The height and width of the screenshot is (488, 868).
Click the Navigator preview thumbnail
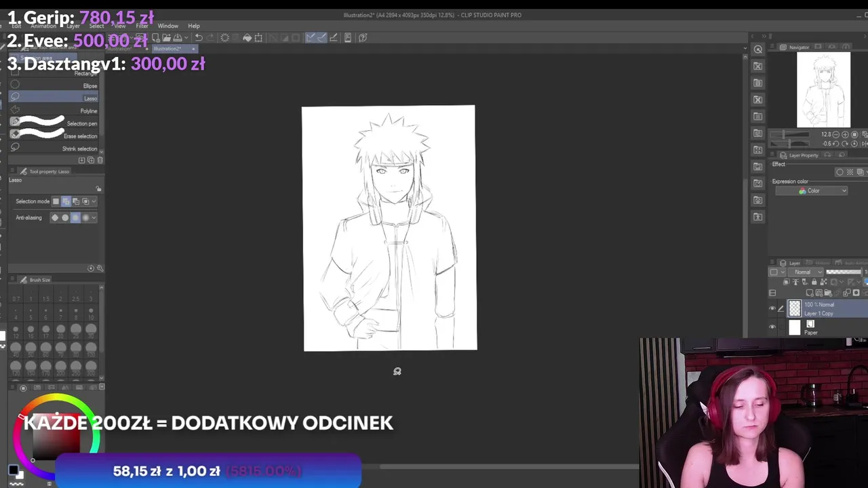coord(823,89)
